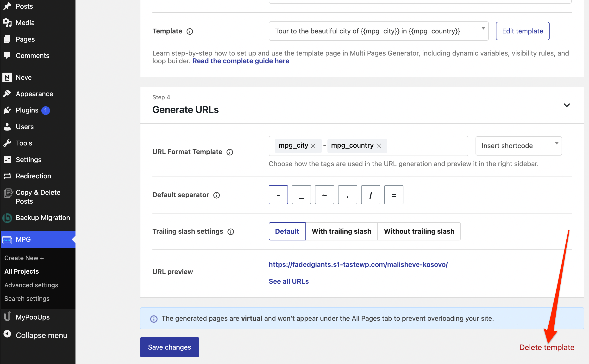This screenshot has height=364, width=589.
Task: Remove the mpg_city tag
Action: pos(313,146)
